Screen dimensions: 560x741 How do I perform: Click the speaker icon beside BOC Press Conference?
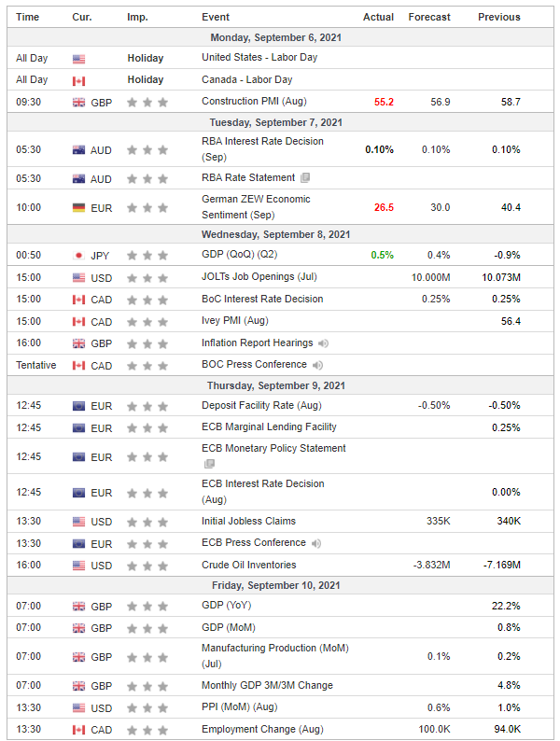click(317, 365)
